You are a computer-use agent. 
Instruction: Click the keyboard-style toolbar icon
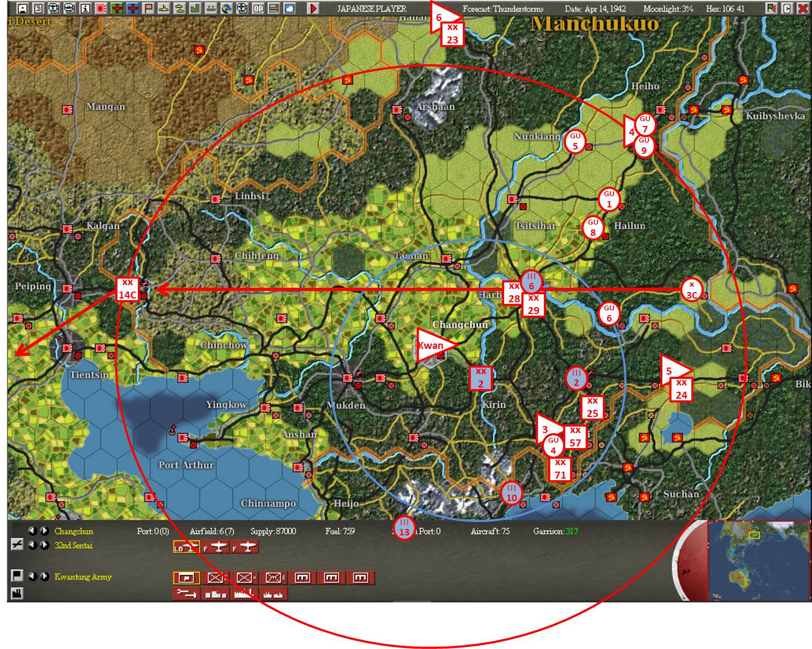274,8
